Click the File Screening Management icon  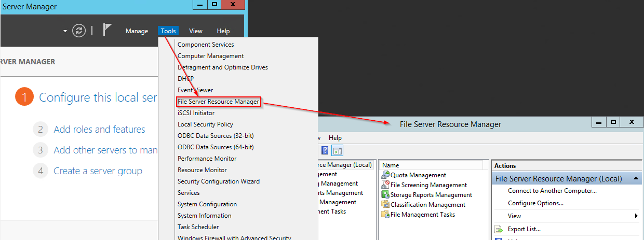point(385,185)
